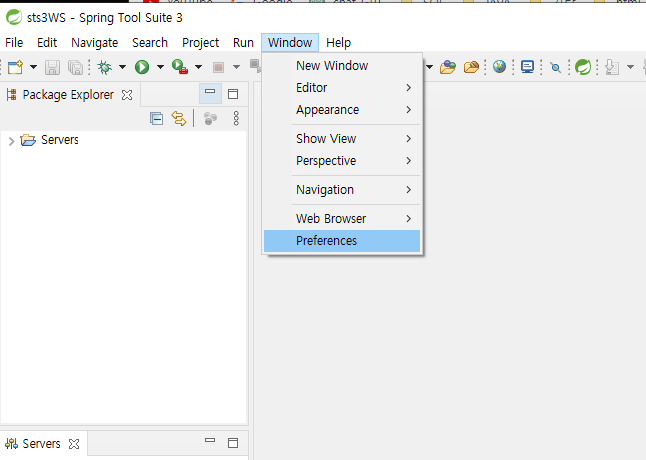Click the Next Annotation toolbar icon

click(x=612, y=67)
